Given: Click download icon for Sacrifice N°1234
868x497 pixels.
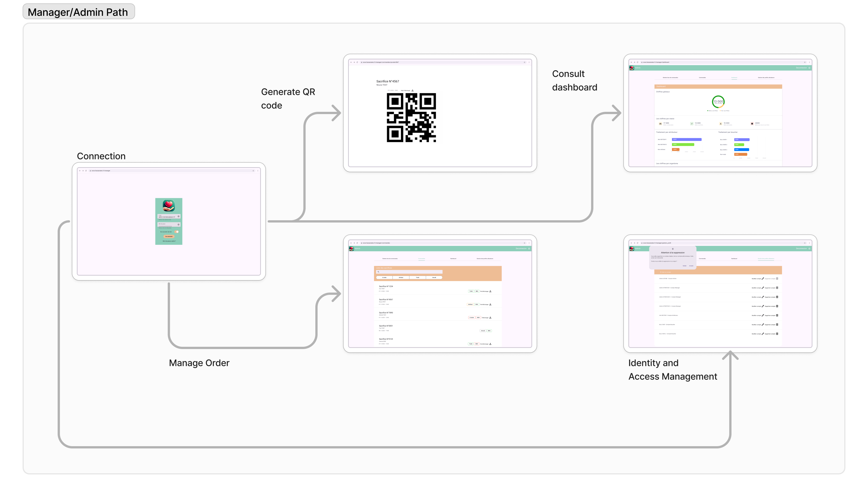Looking at the screenshot, I should coord(490,291).
